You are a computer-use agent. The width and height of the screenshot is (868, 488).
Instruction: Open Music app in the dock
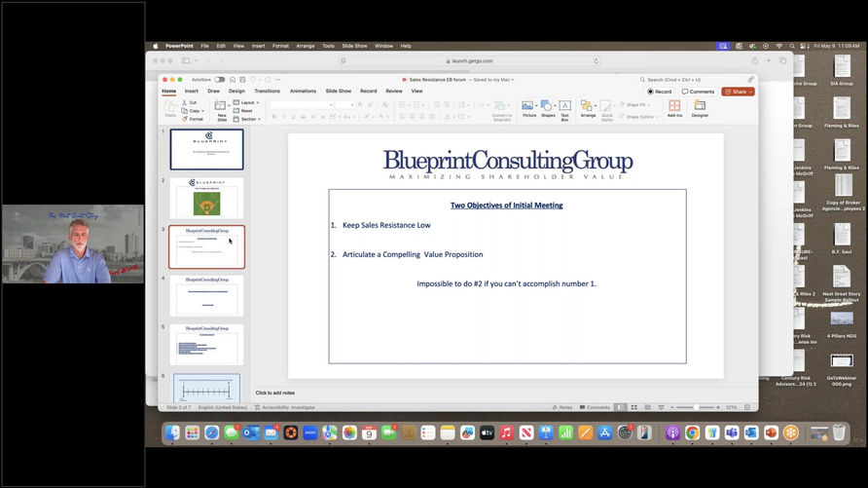click(507, 432)
